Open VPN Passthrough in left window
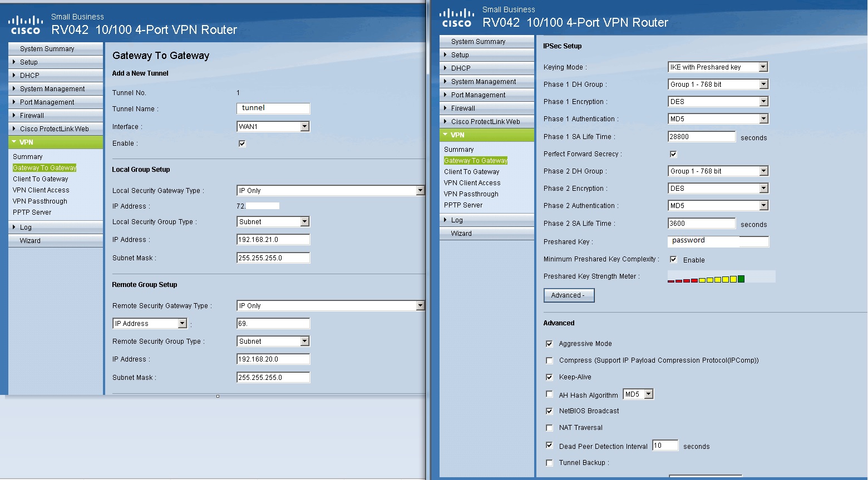 coord(40,201)
